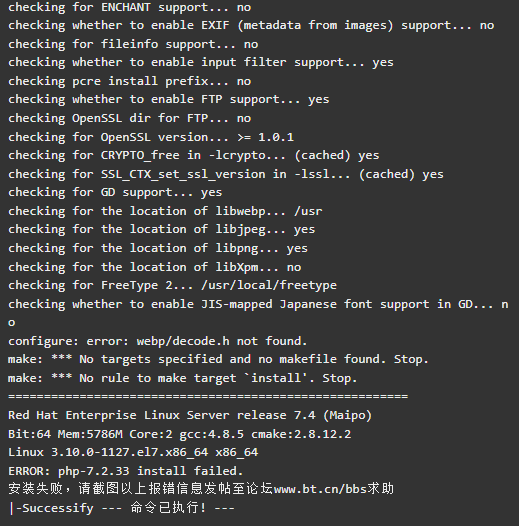Click the checking for ENCHANT support line
519x526 pixels.
tap(129, 7)
